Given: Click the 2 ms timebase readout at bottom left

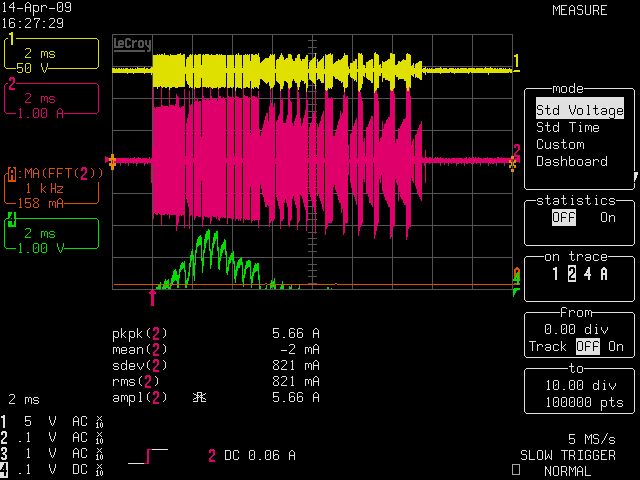Looking at the screenshot, I should tap(24, 399).
